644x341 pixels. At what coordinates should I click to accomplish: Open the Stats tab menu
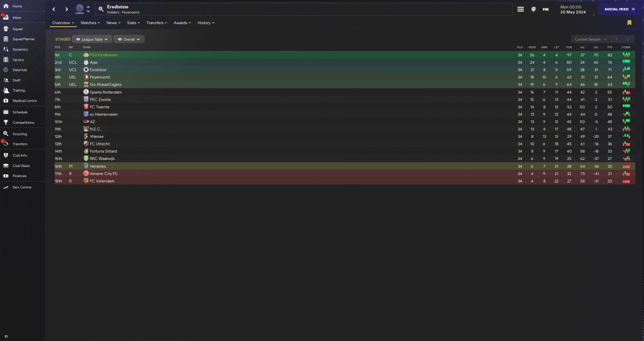coord(134,23)
